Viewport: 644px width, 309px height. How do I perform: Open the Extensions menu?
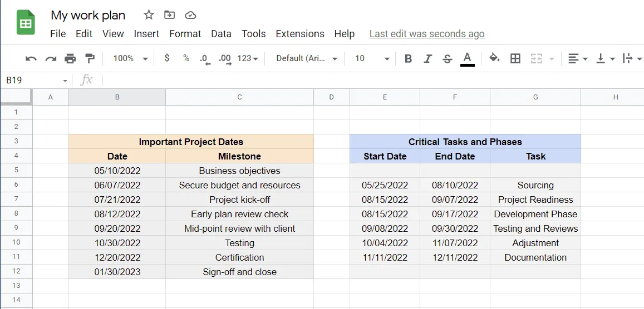pyautogui.click(x=299, y=34)
